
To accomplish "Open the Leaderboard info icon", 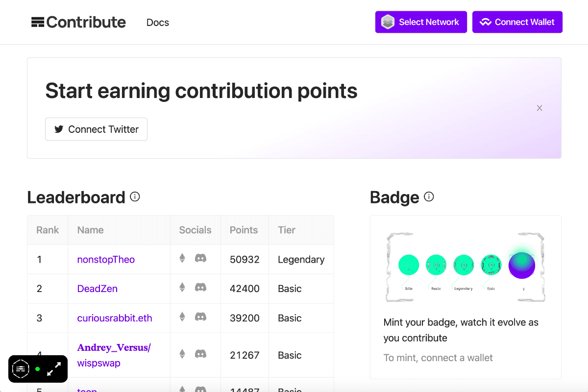I will (x=135, y=197).
